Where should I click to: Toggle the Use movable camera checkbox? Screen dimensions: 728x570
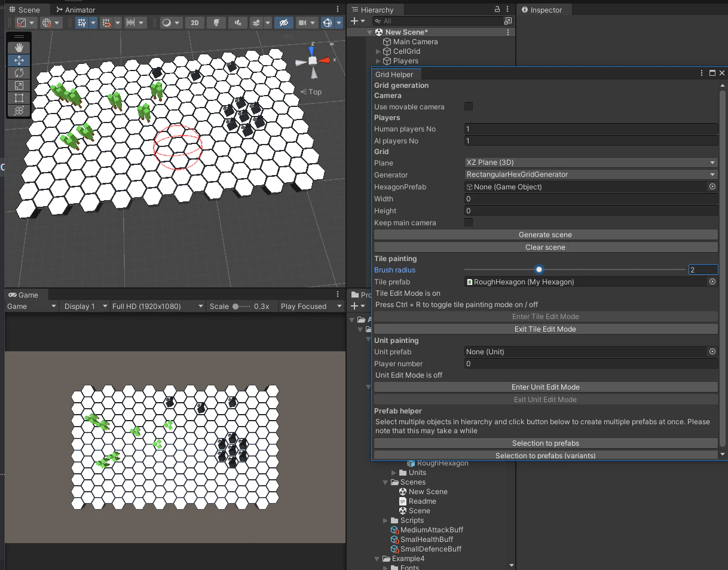click(469, 106)
